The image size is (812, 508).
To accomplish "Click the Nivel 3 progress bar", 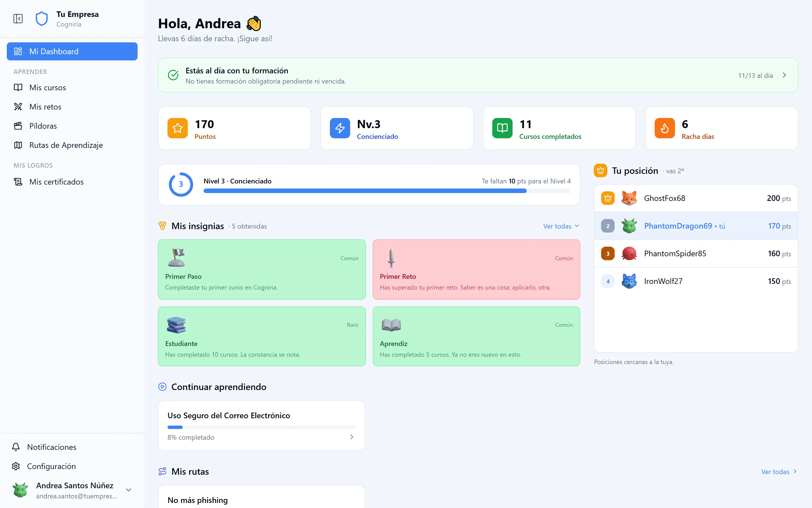I will click(x=387, y=191).
